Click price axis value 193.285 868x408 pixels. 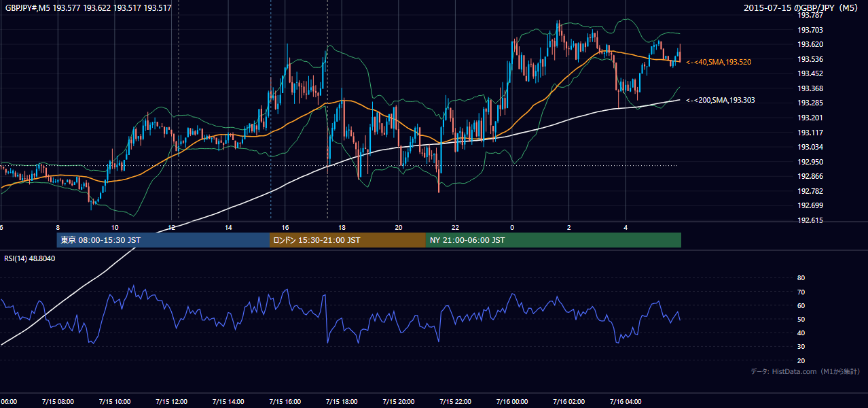pos(810,103)
